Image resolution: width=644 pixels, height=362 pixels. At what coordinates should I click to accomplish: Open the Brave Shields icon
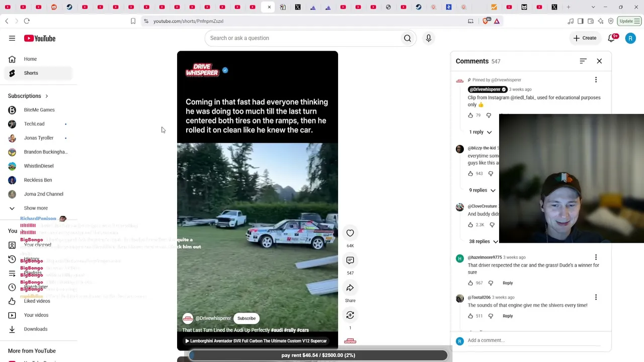486,21
